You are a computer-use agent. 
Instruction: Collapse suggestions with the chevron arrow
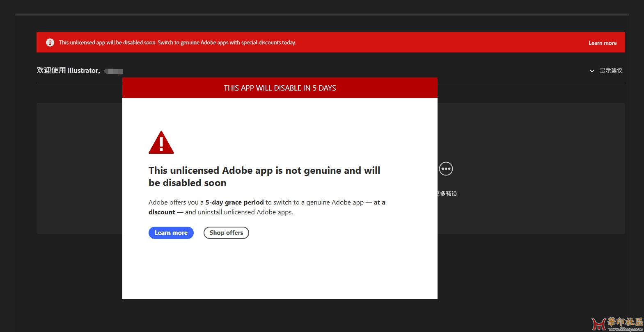[x=592, y=71]
